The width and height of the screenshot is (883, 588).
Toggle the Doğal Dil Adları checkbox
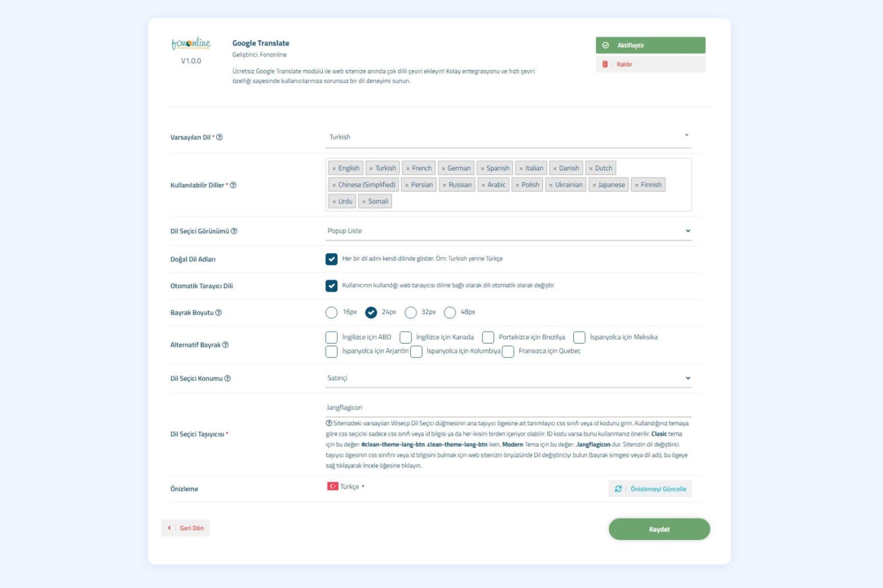(332, 259)
